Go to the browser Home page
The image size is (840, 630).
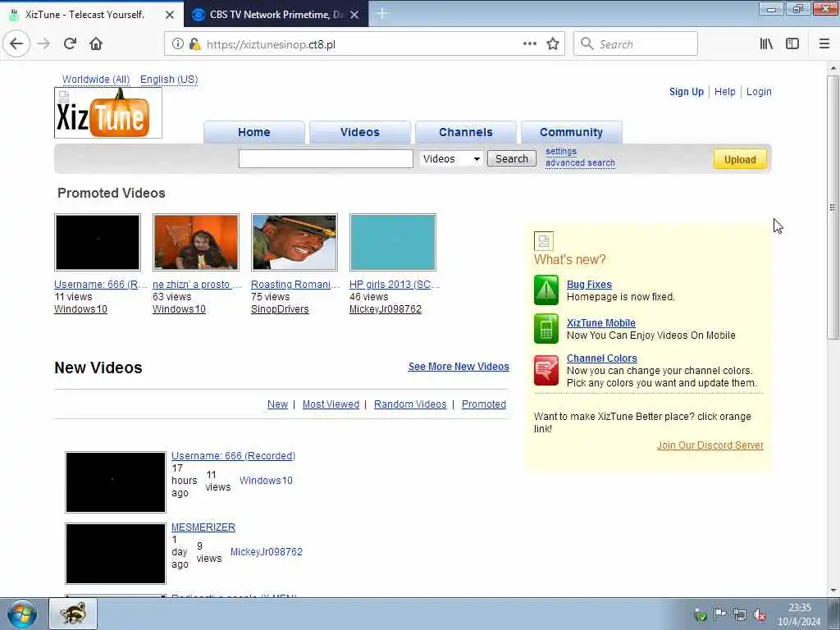96,44
